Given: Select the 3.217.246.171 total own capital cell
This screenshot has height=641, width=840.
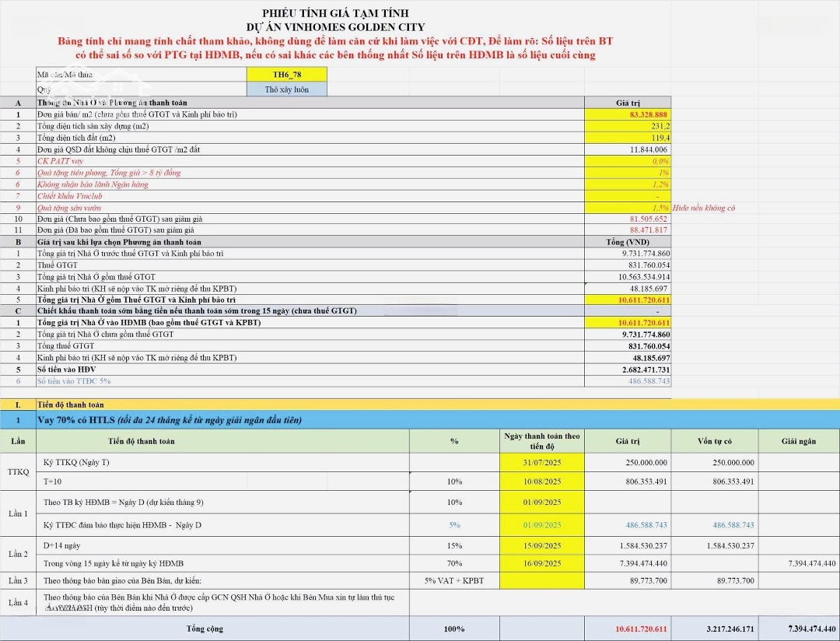Looking at the screenshot, I should [x=713, y=629].
